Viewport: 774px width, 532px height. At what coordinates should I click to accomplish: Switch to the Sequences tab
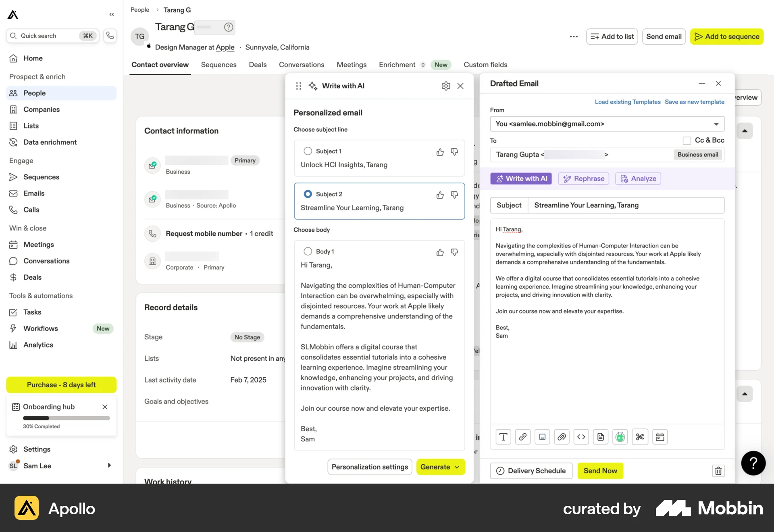point(218,64)
